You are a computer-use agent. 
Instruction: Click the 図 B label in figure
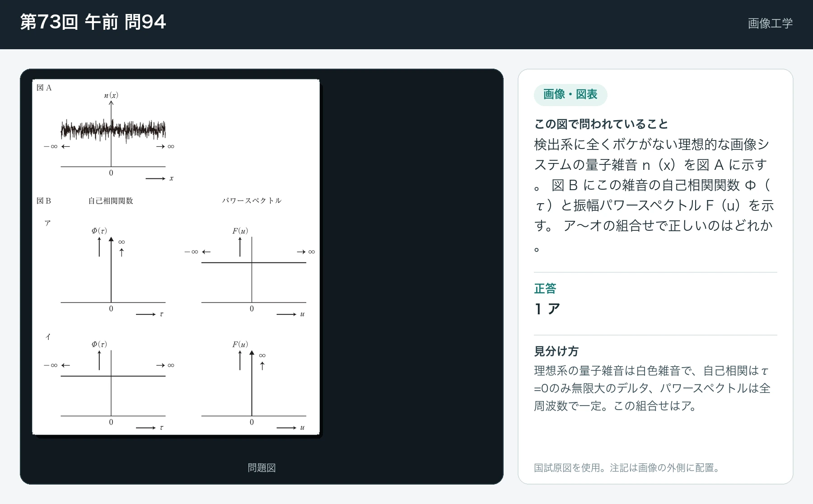point(44,201)
